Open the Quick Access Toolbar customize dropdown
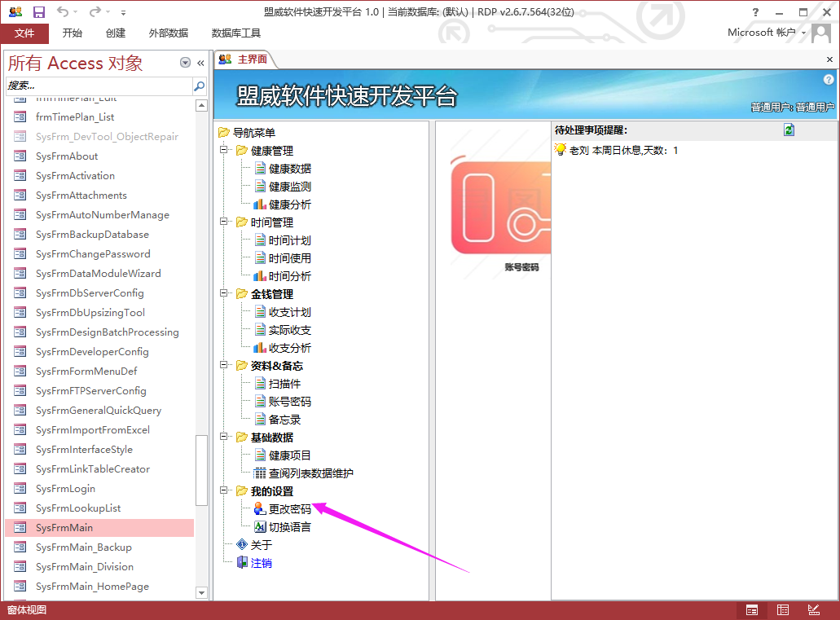Screen dimensions: 840x620 point(123,12)
